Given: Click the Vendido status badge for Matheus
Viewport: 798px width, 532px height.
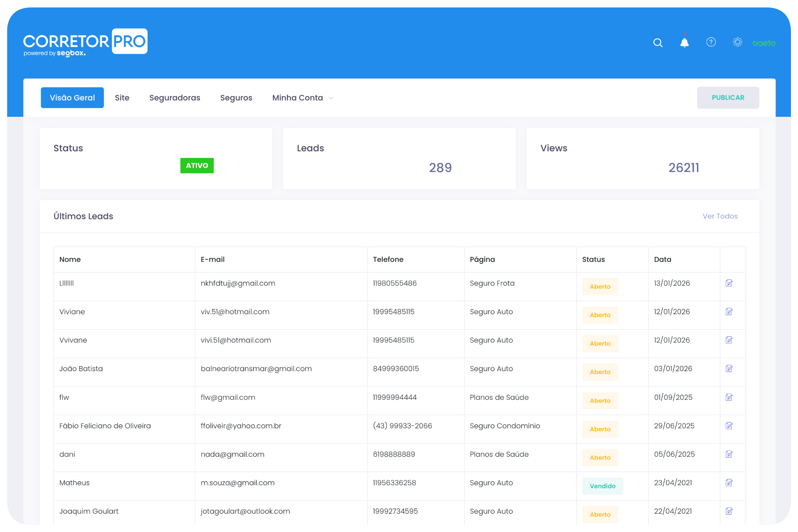Looking at the screenshot, I should point(602,486).
